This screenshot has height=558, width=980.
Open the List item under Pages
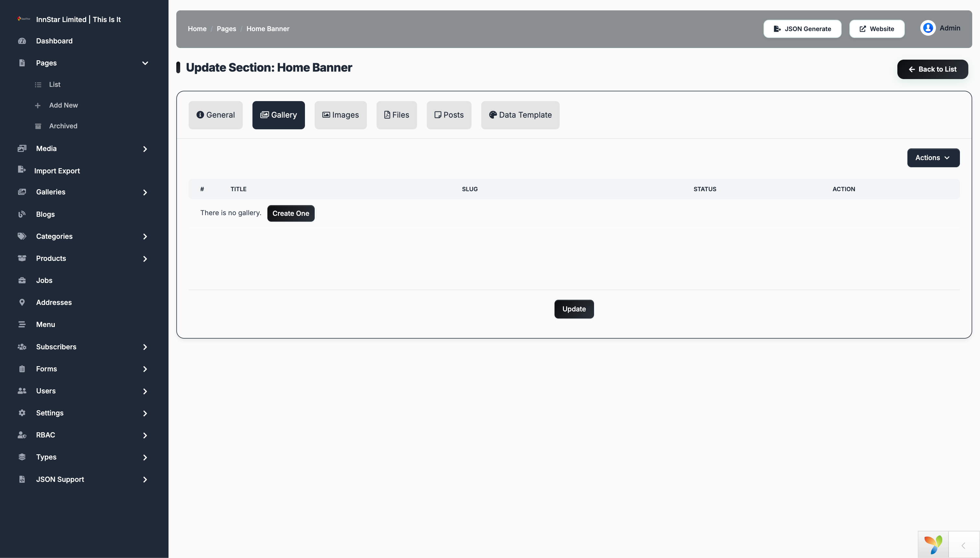click(54, 84)
